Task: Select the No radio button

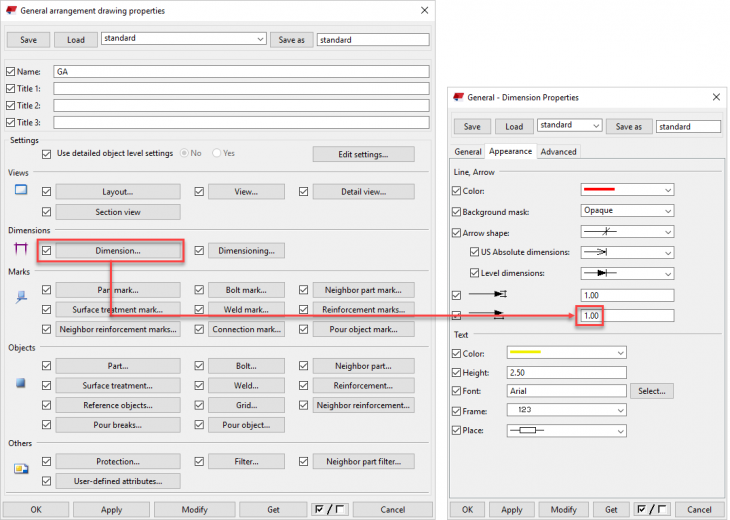Action: point(184,153)
